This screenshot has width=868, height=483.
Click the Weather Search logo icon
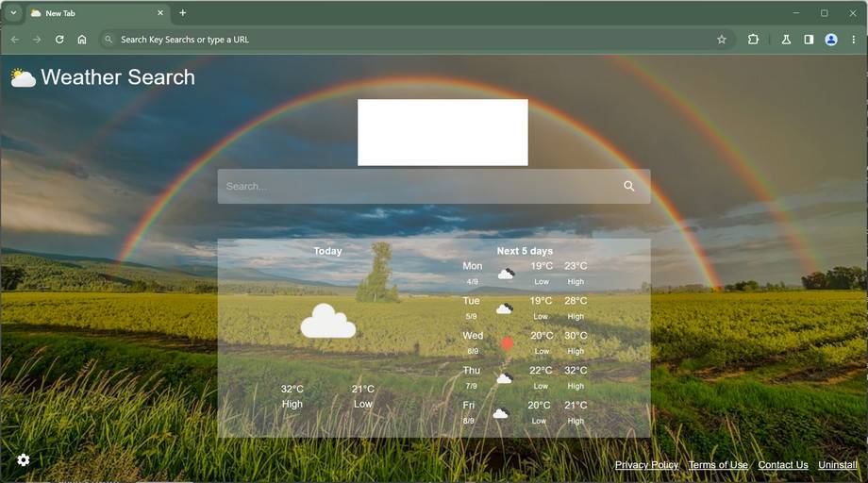coord(23,78)
